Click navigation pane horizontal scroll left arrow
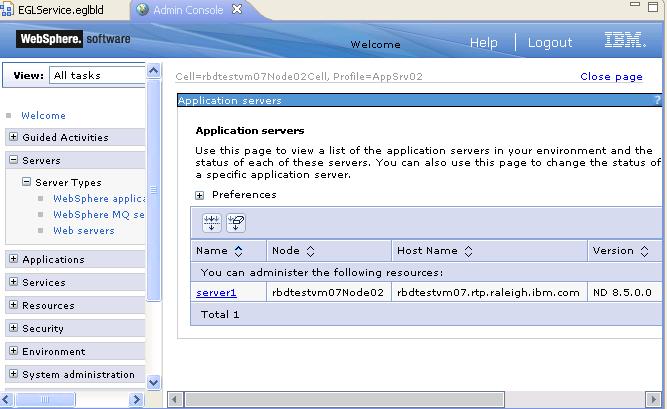667x409 pixels. tap(6, 399)
